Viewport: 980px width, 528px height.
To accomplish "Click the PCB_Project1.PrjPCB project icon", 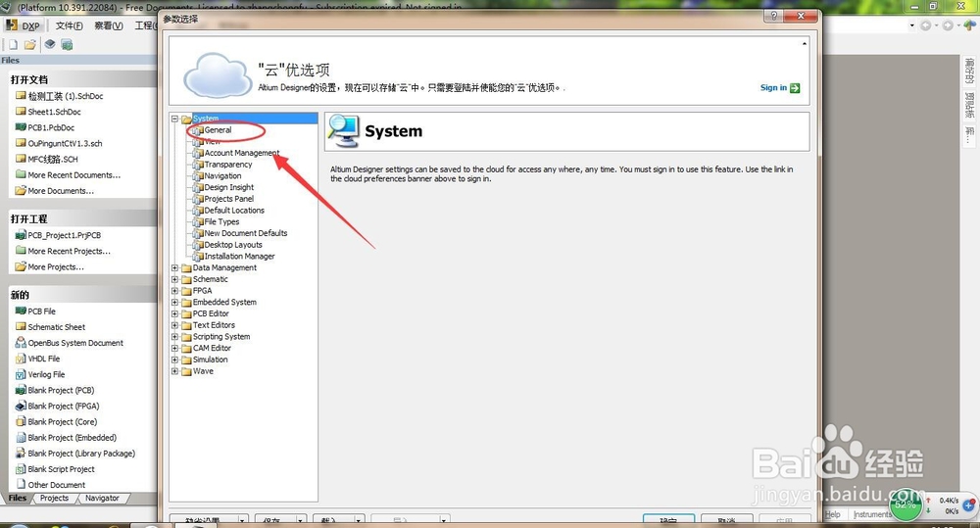I will [21, 235].
